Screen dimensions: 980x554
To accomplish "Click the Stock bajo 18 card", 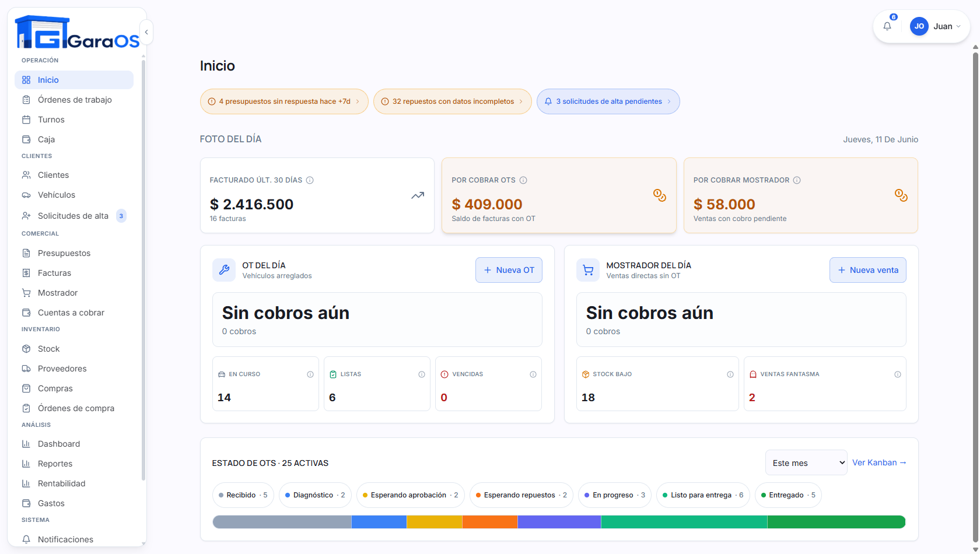I will [x=657, y=384].
